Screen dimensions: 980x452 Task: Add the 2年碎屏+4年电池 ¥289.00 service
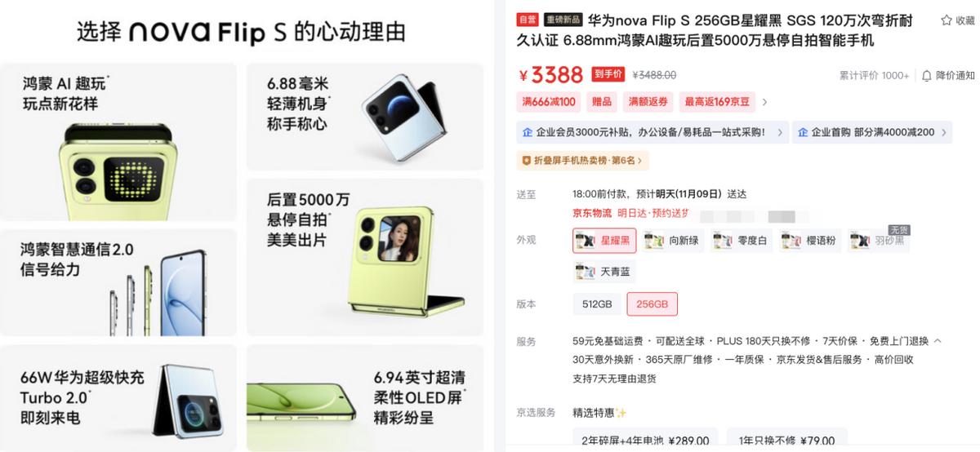(645, 440)
